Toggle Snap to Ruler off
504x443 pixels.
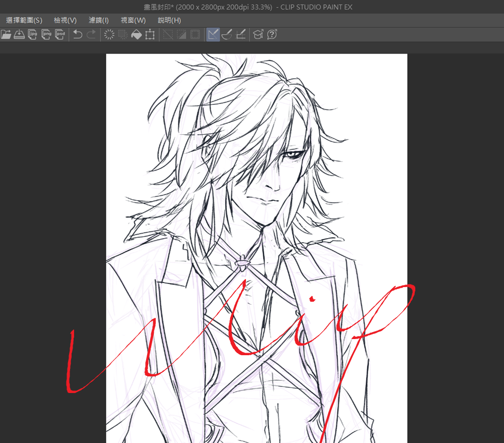(213, 34)
